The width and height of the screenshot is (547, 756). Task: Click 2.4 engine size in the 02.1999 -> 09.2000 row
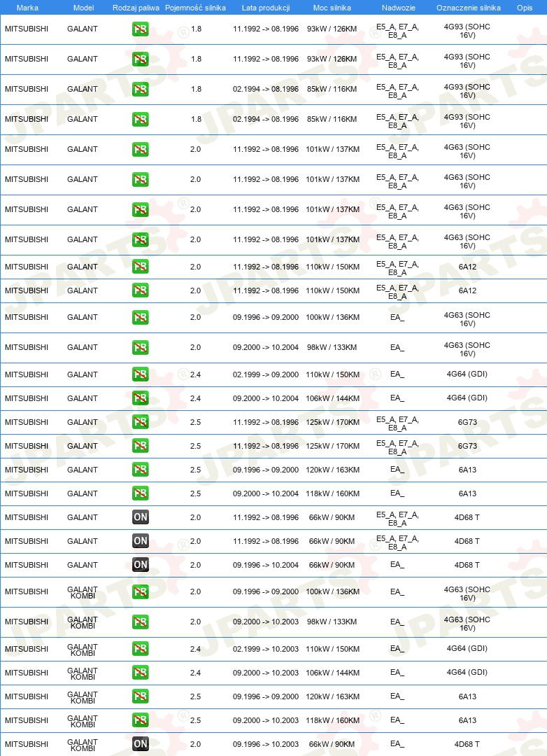[195, 374]
